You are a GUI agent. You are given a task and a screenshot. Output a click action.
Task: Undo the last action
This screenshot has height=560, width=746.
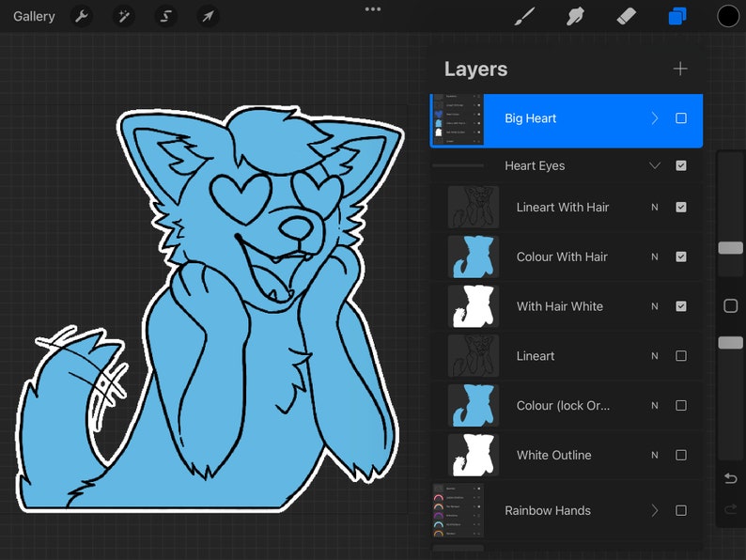pyautogui.click(x=730, y=478)
